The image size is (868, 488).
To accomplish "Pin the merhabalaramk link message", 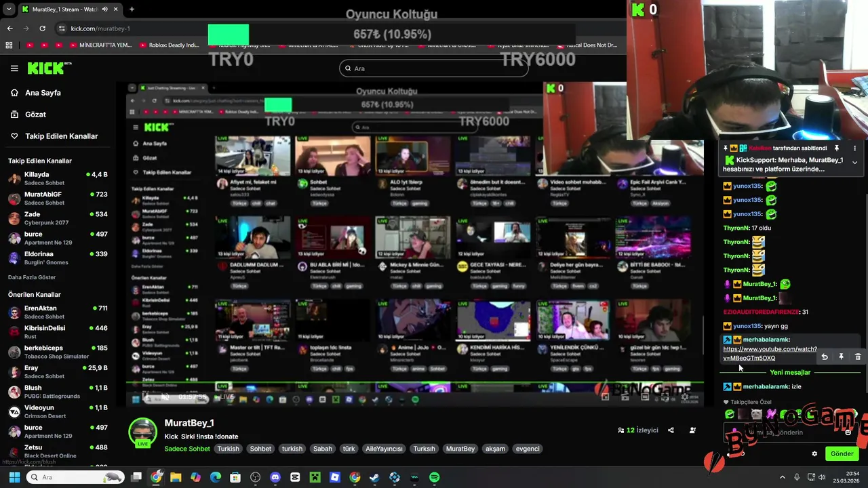I will coord(841,357).
